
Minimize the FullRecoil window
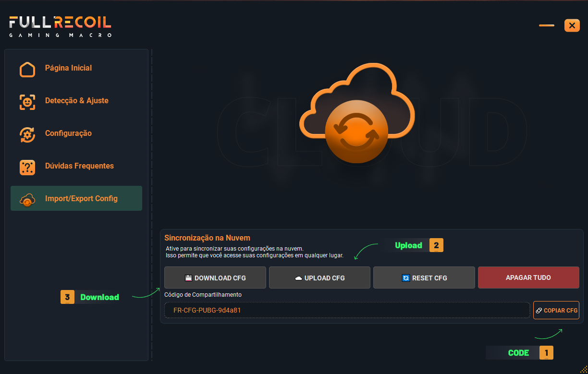pyautogui.click(x=547, y=25)
